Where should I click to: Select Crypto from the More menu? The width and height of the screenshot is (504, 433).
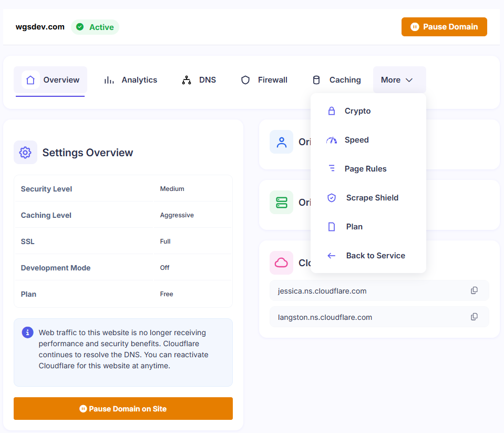coord(368,111)
